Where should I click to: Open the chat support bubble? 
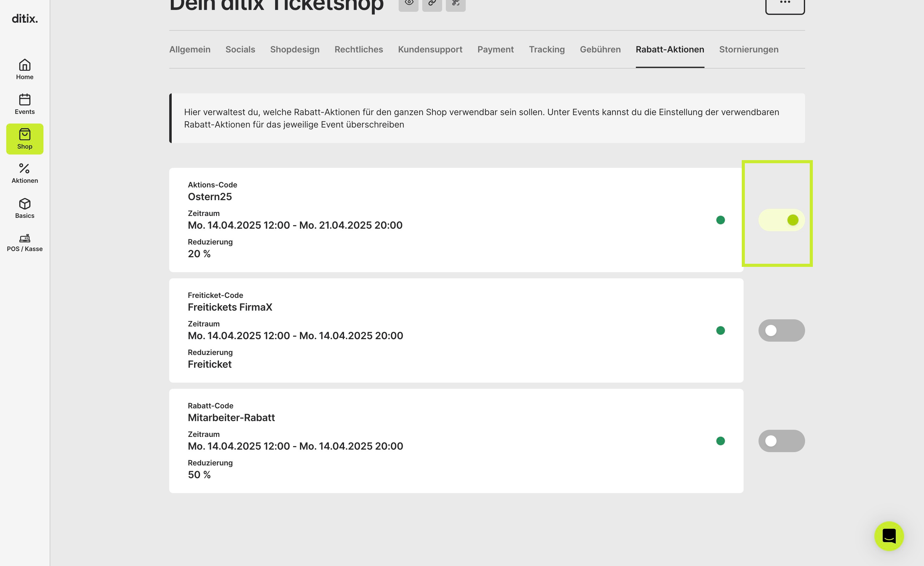[889, 536]
